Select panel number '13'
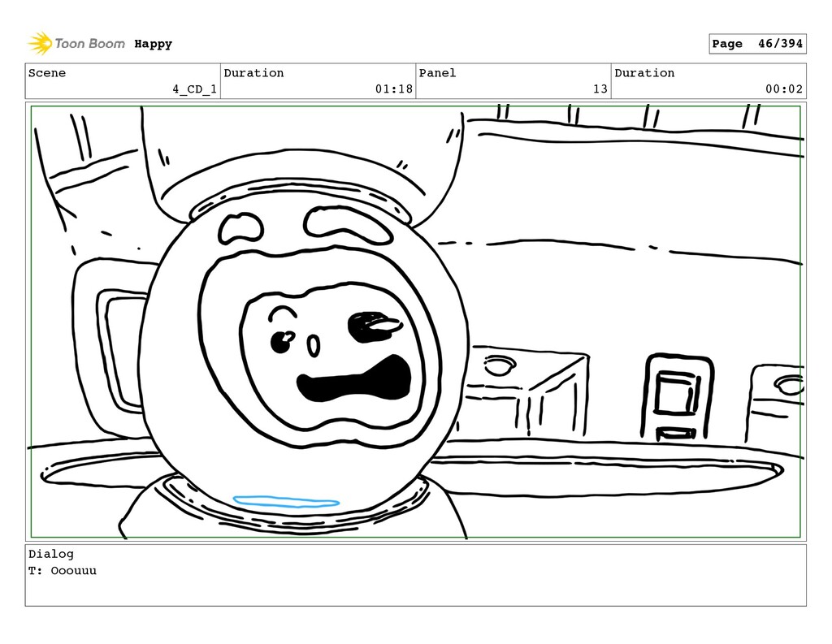This screenshot has height=644, width=832. pos(600,89)
